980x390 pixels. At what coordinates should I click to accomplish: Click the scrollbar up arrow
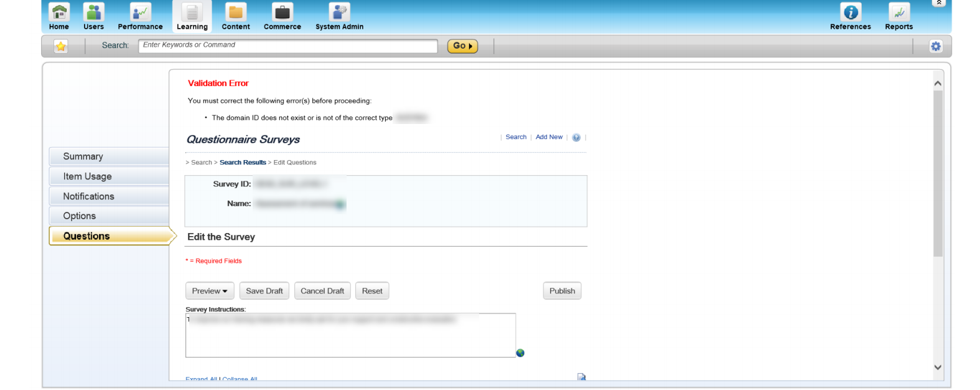[x=938, y=83]
